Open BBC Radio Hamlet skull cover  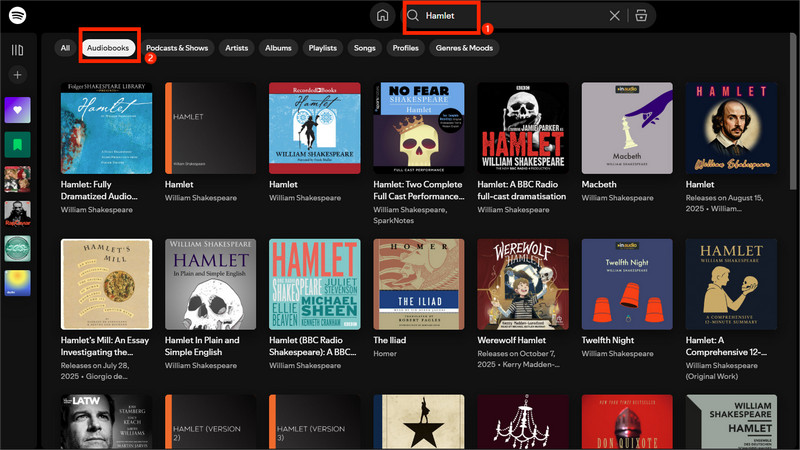pos(523,128)
